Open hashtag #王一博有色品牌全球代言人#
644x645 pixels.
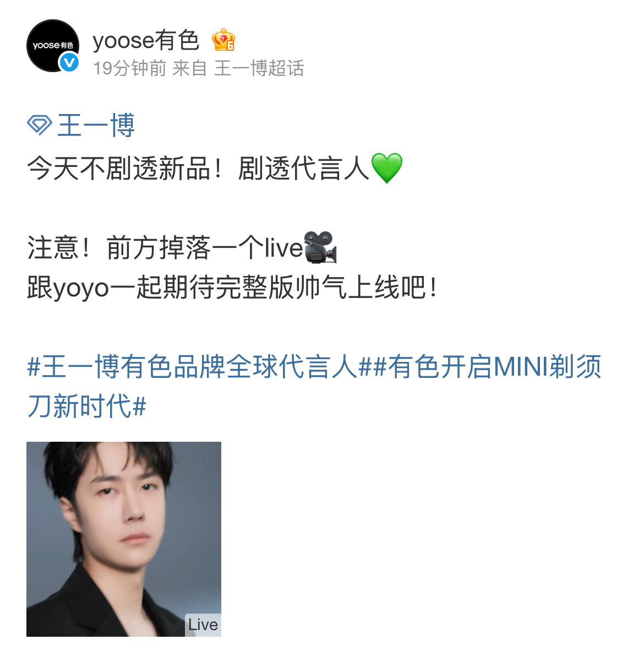coord(199,366)
